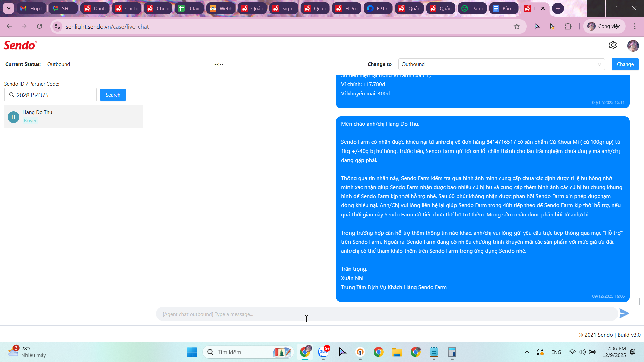The image size is (644, 362).
Task: Open Zalo from the taskbar
Action: [x=323, y=352]
